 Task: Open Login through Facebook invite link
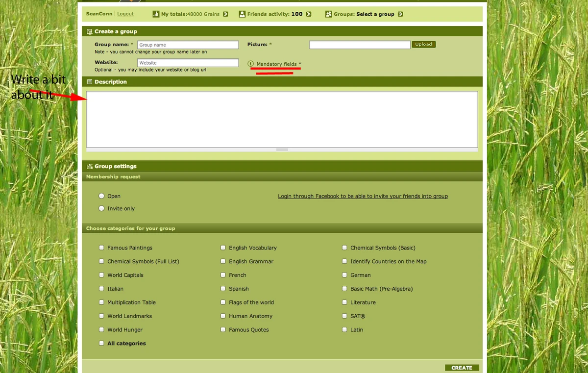[363, 196]
